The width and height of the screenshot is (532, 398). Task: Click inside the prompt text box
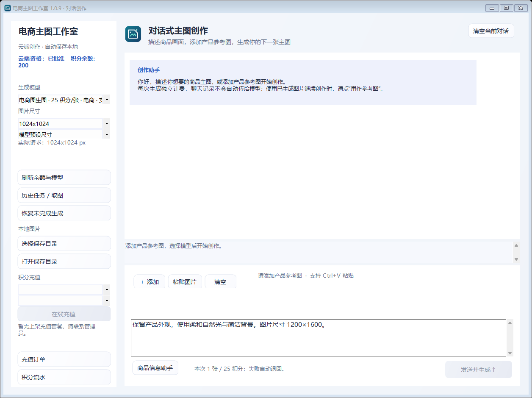319,338
